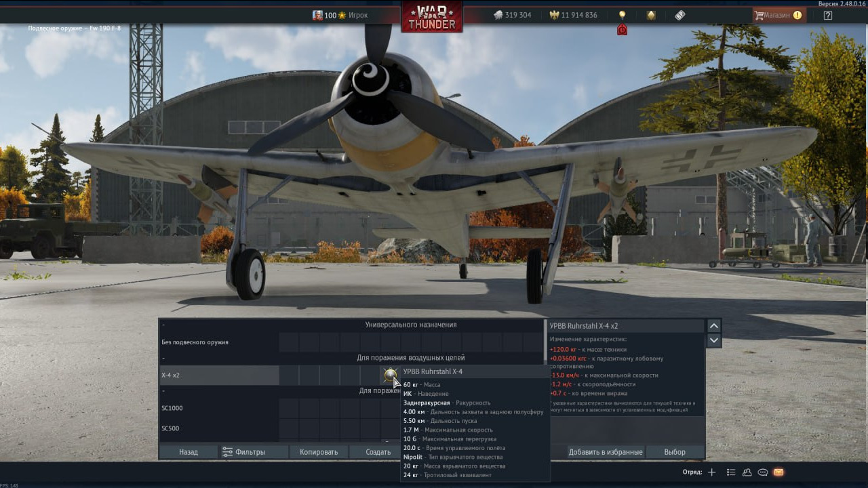Open player profile avatar icon
Screen dimensions: 868x488
pos(317,15)
